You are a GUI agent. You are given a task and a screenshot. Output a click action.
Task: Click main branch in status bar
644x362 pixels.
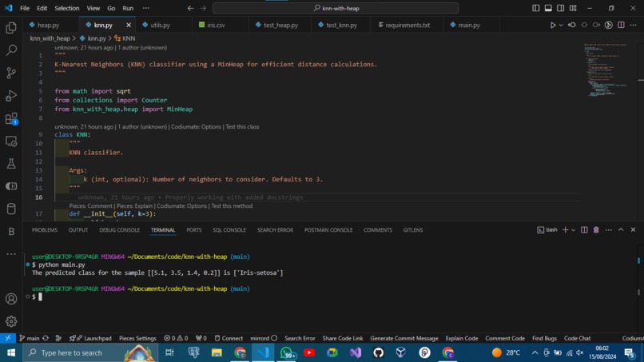tap(29, 338)
